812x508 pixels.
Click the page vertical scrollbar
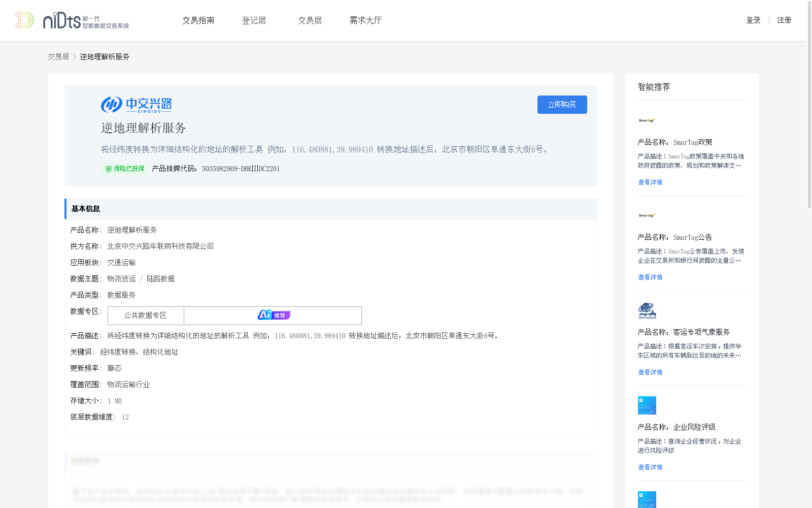(809, 104)
